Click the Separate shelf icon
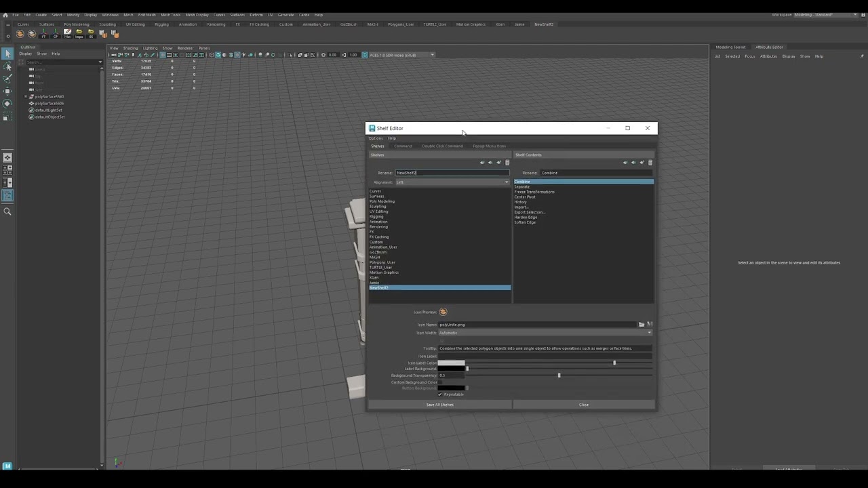The image size is (868, 488). (x=31, y=33)
